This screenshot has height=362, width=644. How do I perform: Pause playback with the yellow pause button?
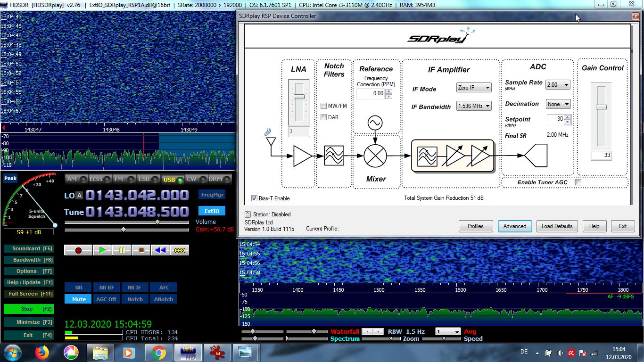pos(122,250)
